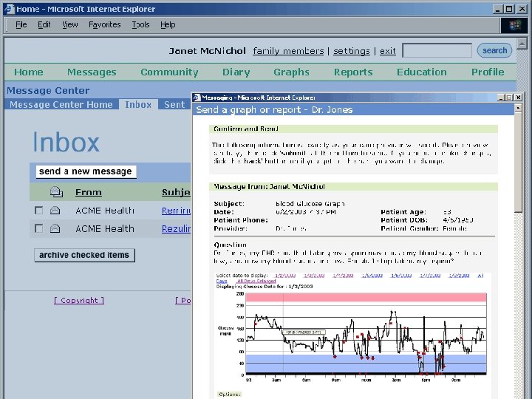Click send a new message
Viewport: 532px width, 399px height.
[86, 171]
